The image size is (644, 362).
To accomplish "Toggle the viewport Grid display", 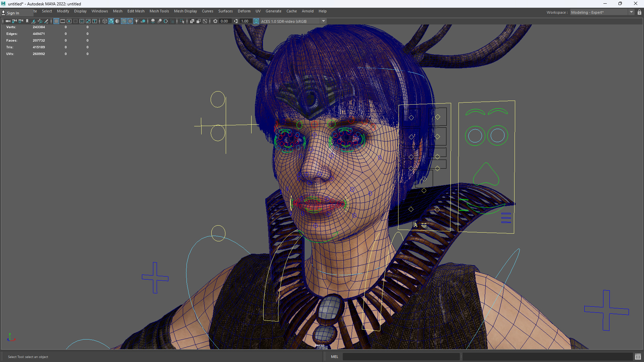I will [x=56, y=21].
